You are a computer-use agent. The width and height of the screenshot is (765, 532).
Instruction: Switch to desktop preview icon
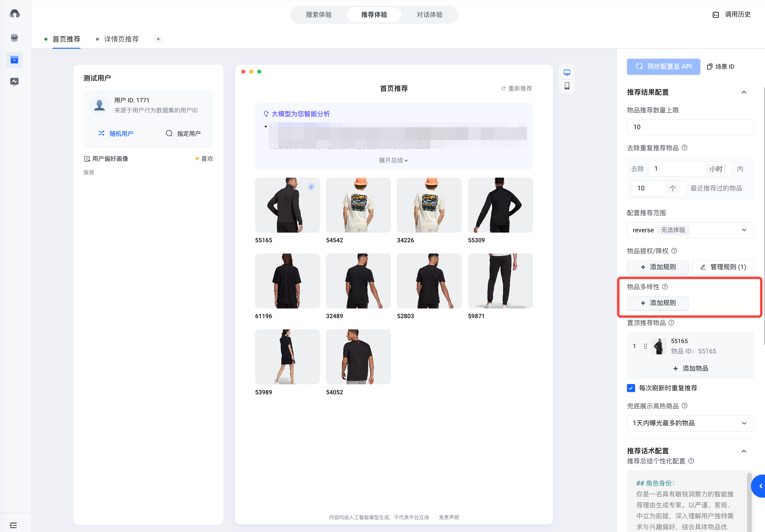[566, 72]
